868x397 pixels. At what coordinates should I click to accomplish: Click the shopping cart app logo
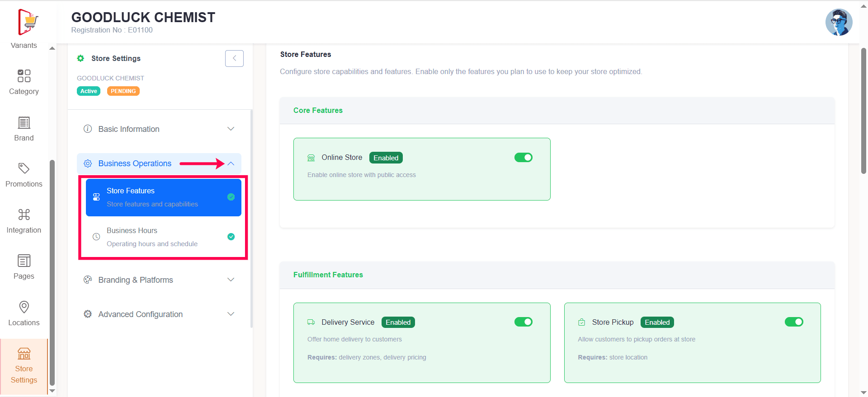click(28, 22)
